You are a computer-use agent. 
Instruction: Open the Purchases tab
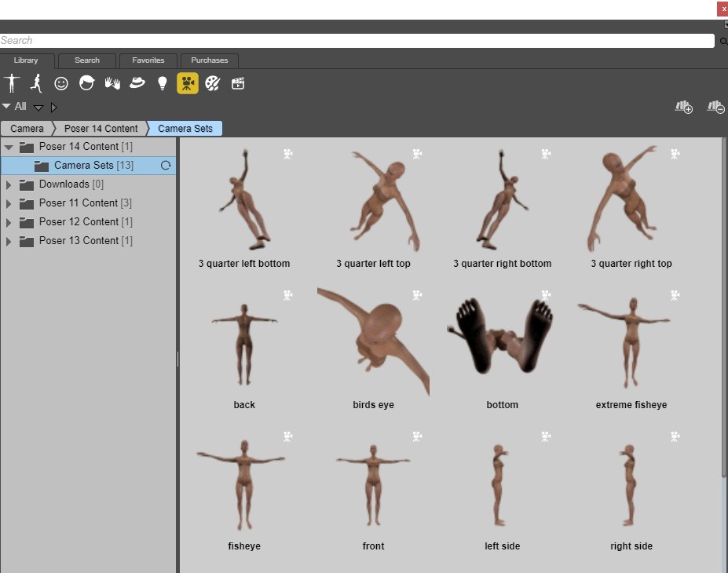(210, 60)
